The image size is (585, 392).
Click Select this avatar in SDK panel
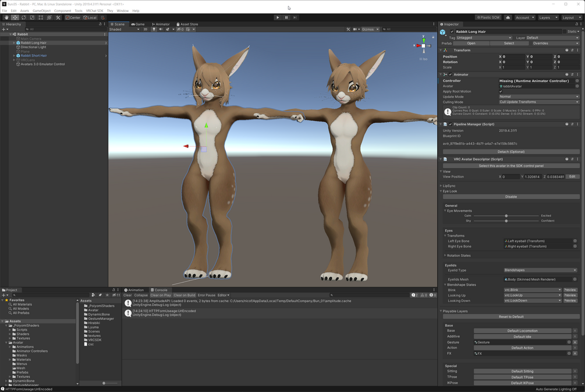(x=511, y=166)
